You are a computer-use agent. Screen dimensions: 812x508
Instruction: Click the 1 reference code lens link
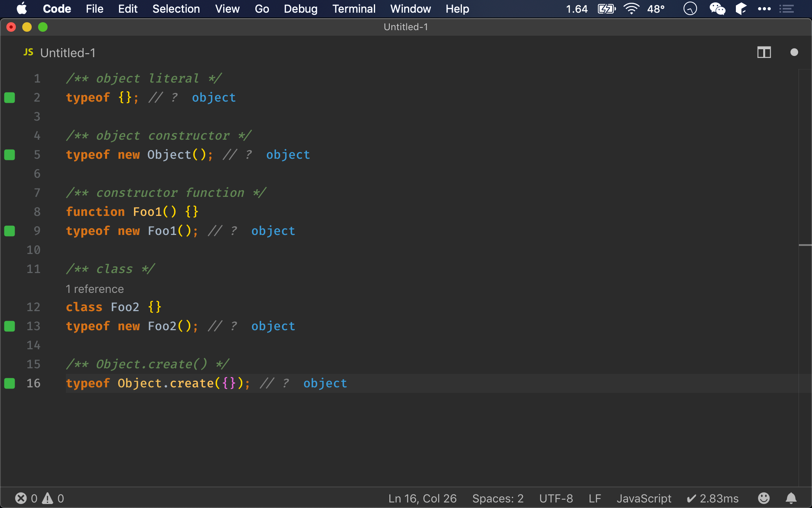click(95, 289)
